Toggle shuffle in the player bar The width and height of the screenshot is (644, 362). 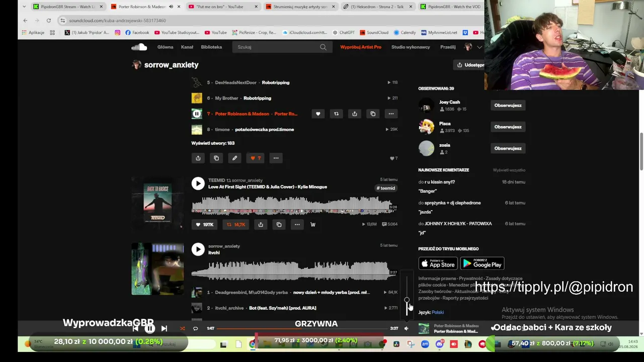click(x=182, y=328)
